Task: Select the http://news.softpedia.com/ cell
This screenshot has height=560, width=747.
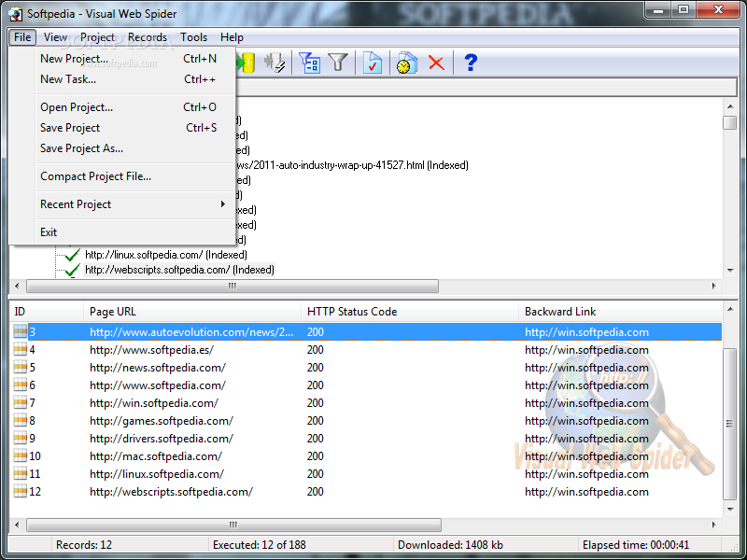Action: point(158,367)
